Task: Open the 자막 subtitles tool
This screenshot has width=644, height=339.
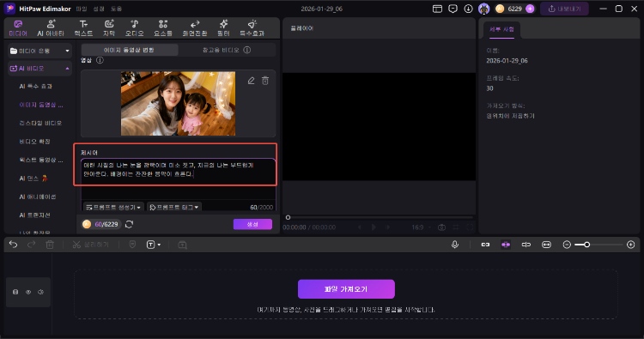Action: pos(109,28)
